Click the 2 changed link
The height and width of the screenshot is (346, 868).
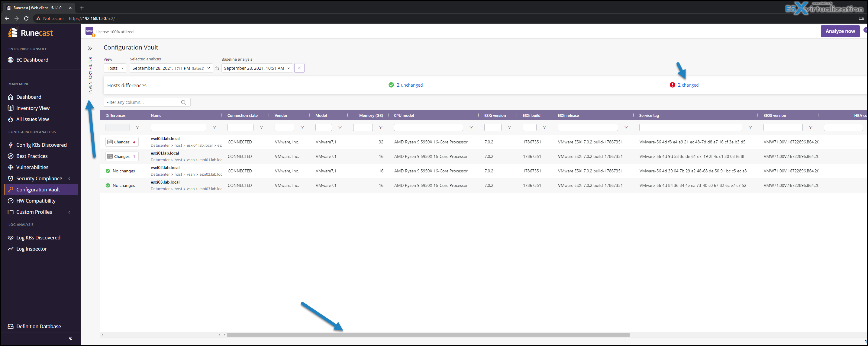(688, 85)
